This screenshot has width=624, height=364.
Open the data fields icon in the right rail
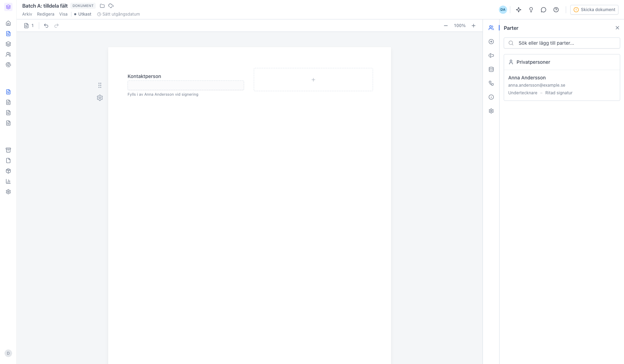[491, 55]
